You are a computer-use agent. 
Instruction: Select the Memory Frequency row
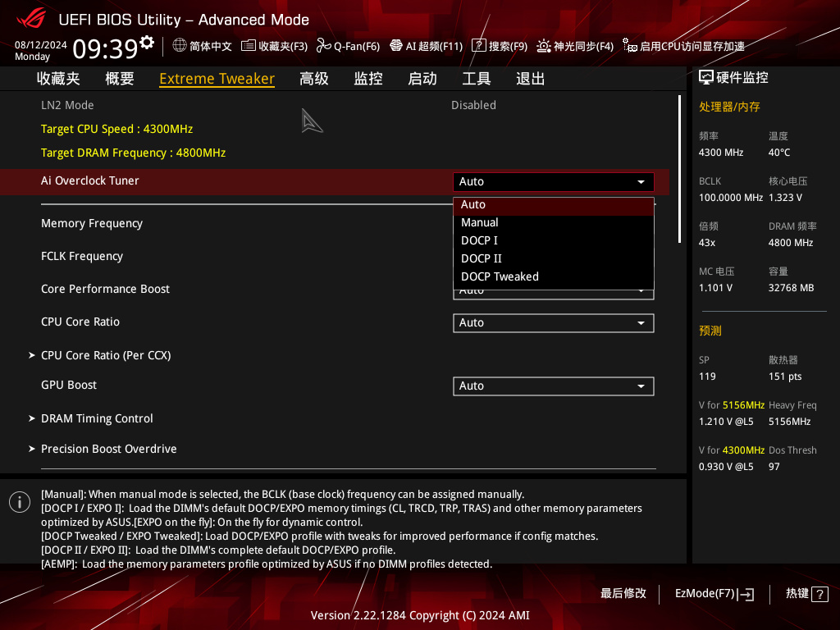pos(92,223)
